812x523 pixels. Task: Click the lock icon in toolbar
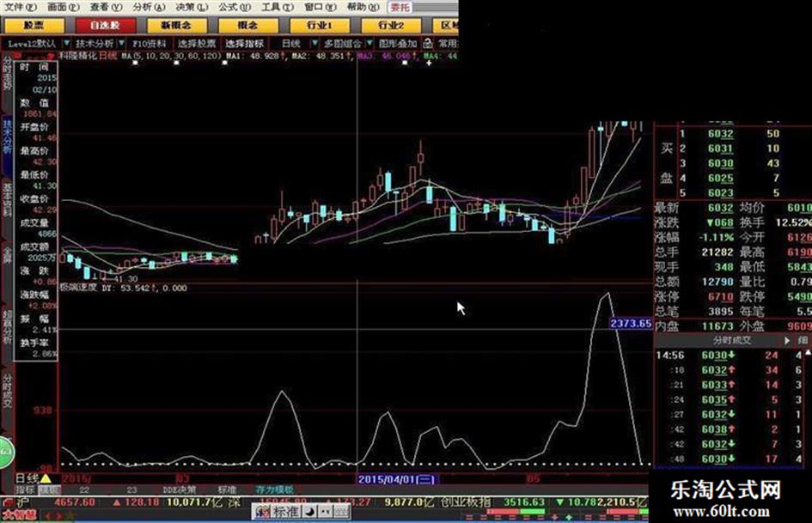pos(428,44)
